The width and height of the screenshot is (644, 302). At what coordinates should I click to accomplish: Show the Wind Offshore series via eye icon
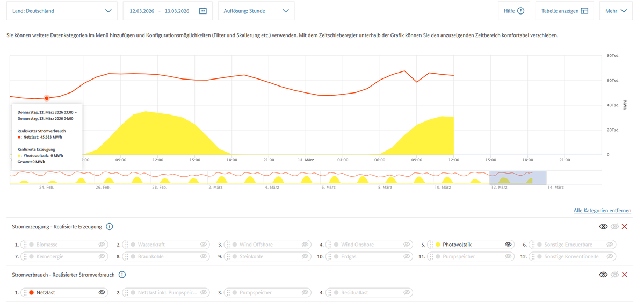pyautogui.click(x=305, y=245)
